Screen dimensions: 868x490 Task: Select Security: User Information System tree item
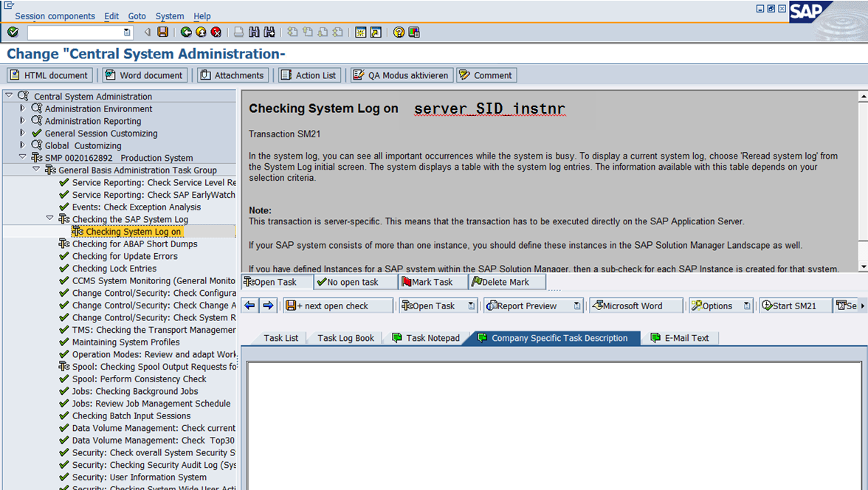139,477
